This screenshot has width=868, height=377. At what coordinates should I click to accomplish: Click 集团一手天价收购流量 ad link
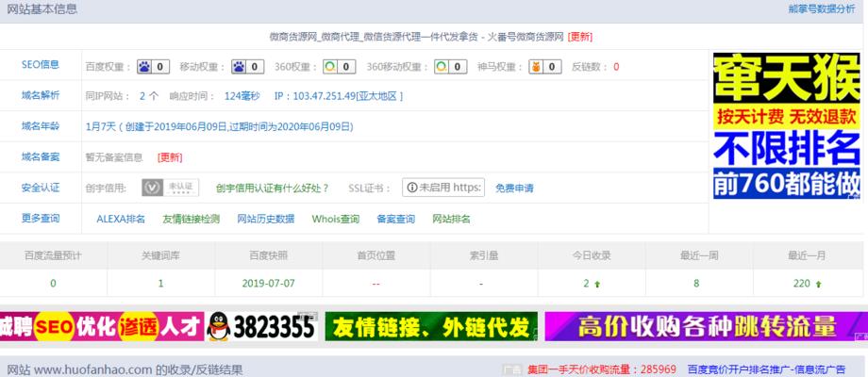click(x=602, y=369)
